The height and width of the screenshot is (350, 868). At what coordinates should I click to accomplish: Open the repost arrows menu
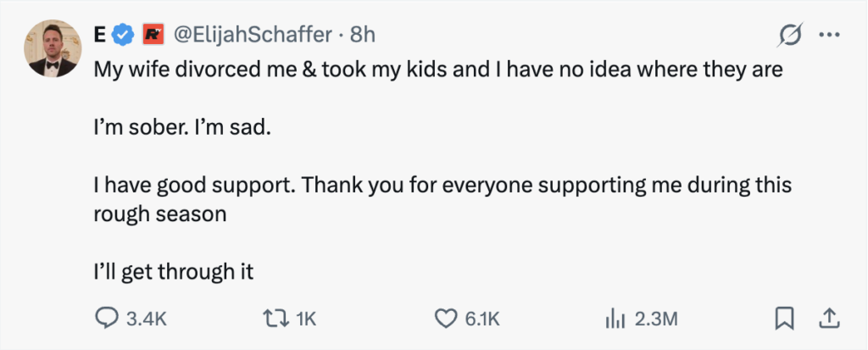[x=276, y=318]
